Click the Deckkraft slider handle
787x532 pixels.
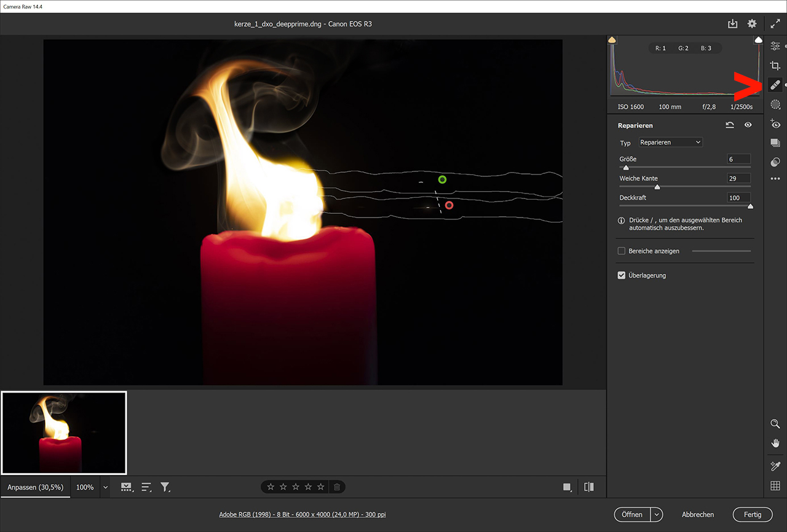(x=750, y=206)
